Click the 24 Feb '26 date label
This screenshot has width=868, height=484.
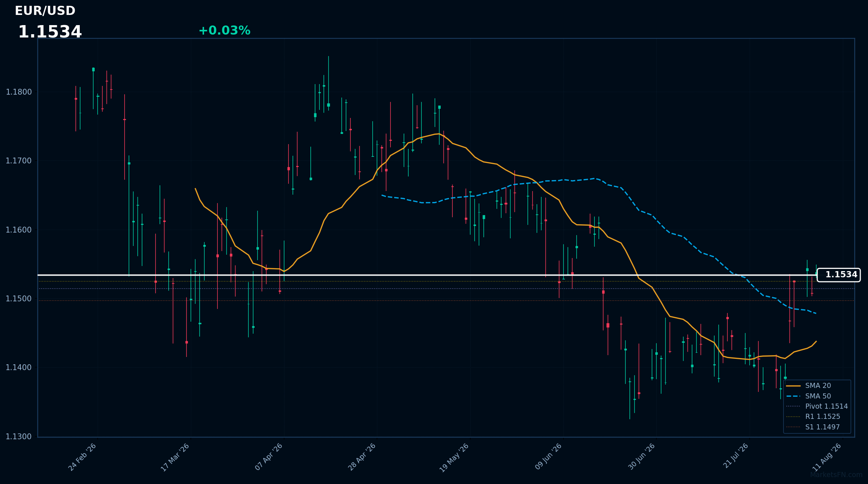click(x=83, y=457)
